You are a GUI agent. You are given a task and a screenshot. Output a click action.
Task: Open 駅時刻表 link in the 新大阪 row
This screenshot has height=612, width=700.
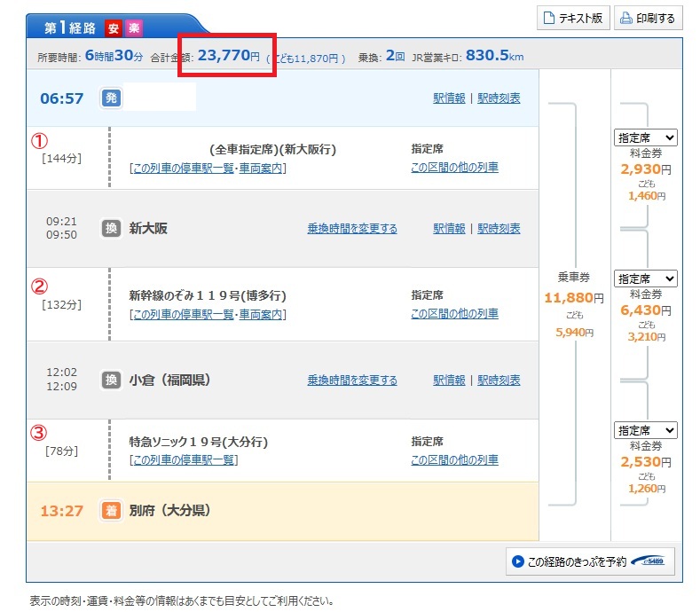point(499,229)
